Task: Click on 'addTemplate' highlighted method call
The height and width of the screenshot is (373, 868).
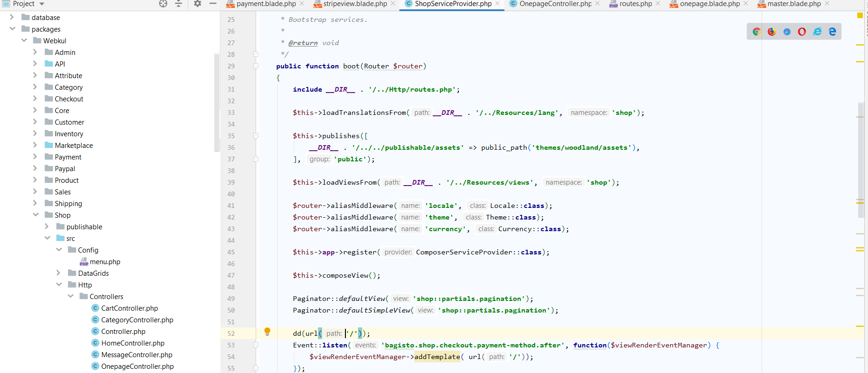Action: point(437,357)
